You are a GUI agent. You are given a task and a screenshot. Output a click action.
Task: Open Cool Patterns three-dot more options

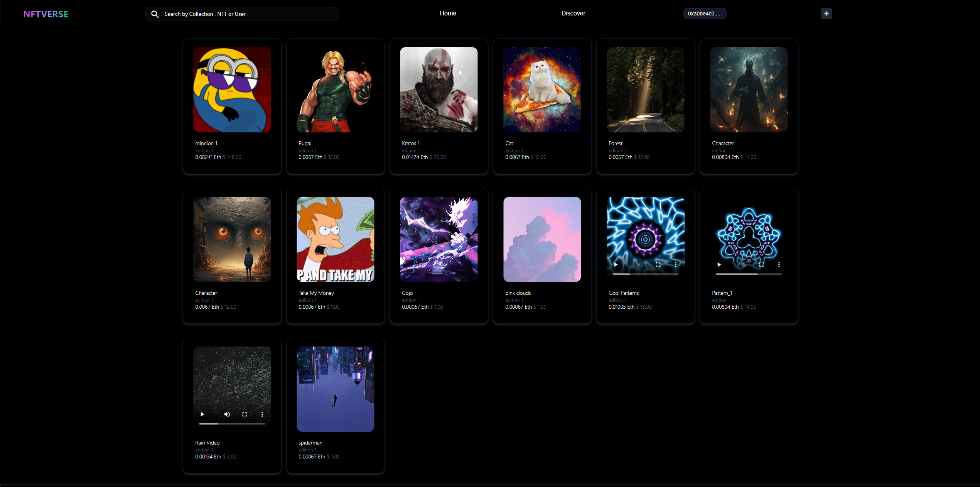(x=676, y=264)
